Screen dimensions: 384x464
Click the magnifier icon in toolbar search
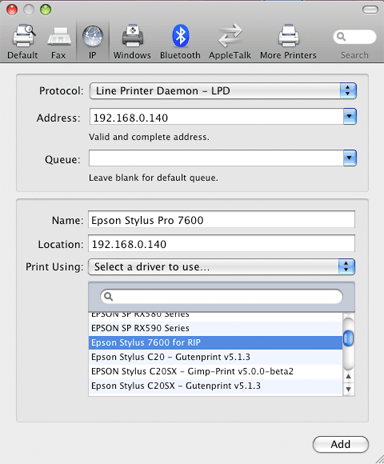[x=341, y=36]
